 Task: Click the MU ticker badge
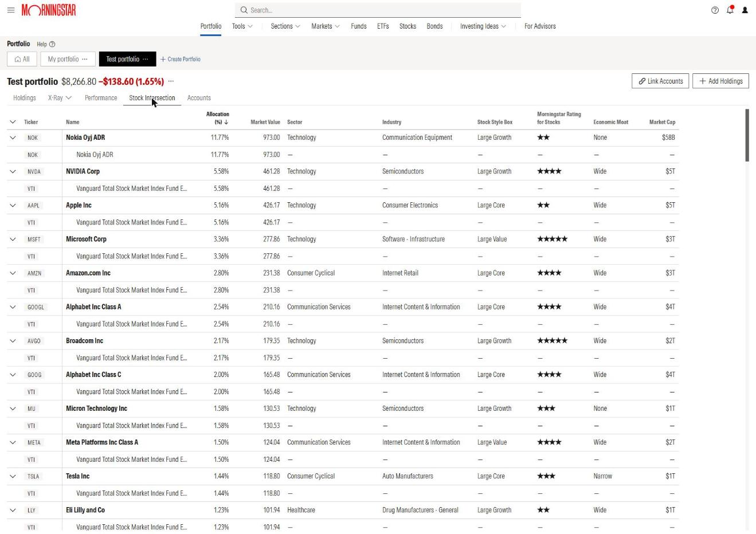(x=32, y=409)
